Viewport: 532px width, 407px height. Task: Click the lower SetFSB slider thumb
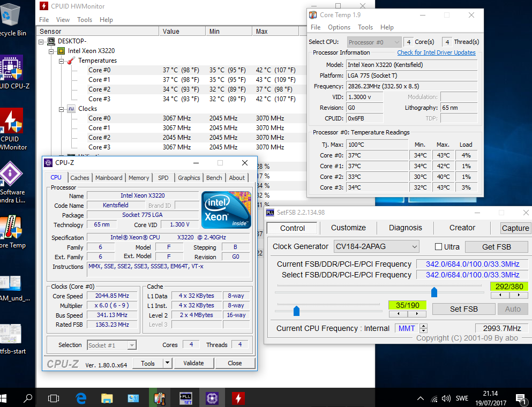(296, 311)
